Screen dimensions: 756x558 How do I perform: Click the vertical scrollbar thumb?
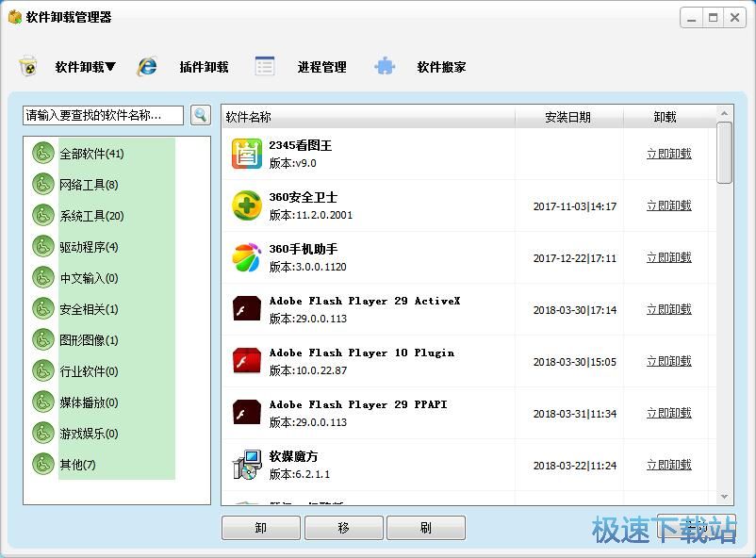[724, 153]
